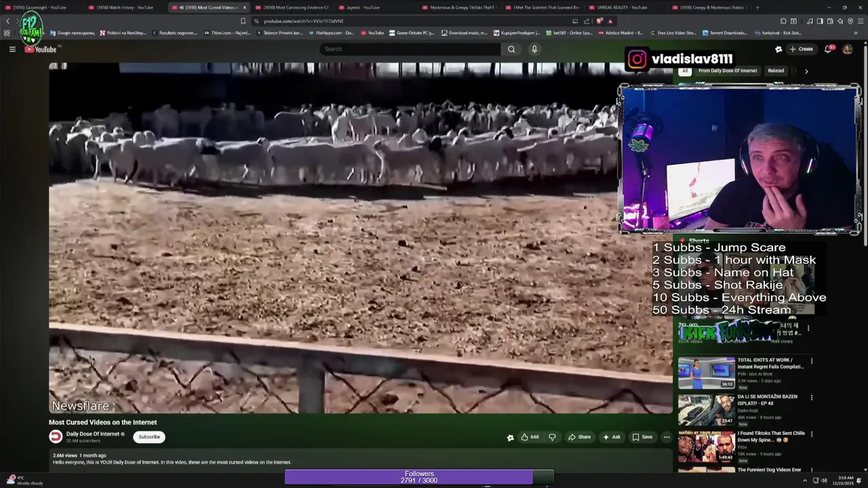Screen dimensions: 868x488
Task: Open the 'Game-Debate PC g...' bookmark
Action: point(412,33)
